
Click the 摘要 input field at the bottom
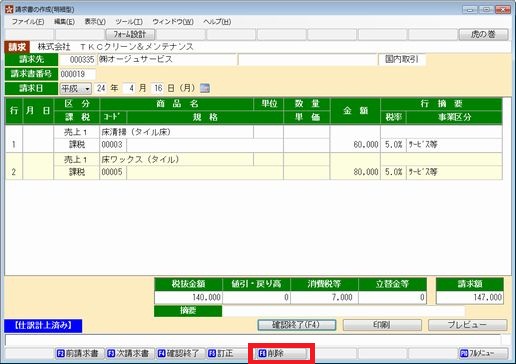click(x=343, y=311)
